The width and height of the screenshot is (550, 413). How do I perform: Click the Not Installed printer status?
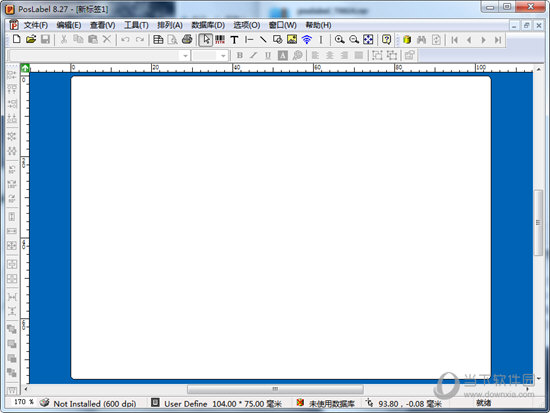click(94, 404)
